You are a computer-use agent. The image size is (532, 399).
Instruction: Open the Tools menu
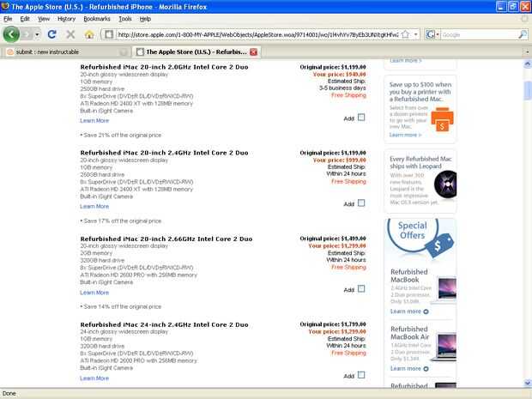point(125,19)
